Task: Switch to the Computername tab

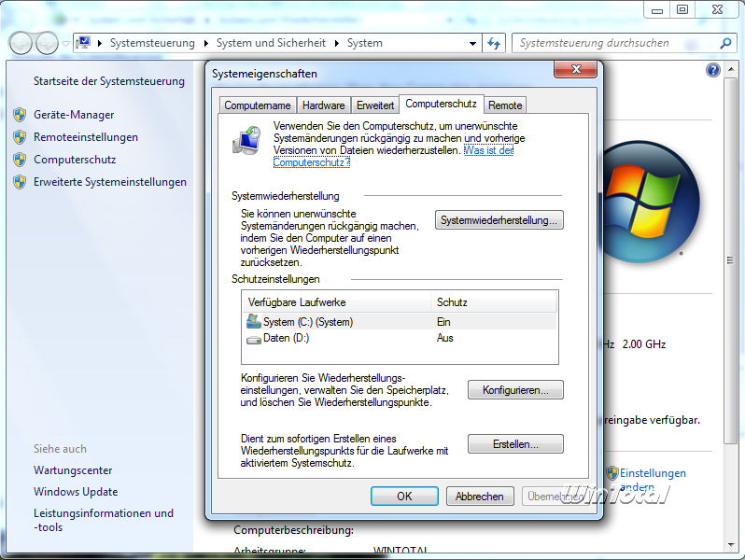Action: (x=258, y=105)
